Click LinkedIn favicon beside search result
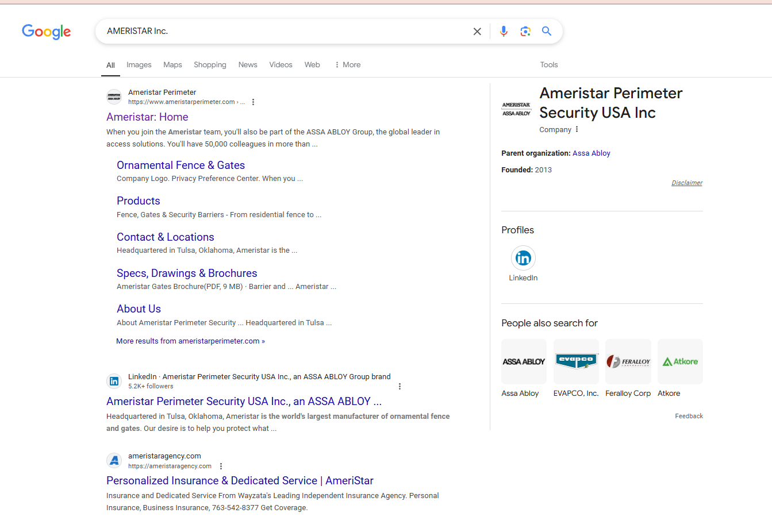This screenshot has width=772, height=532. pyautogui.click(x=114, y=381)
